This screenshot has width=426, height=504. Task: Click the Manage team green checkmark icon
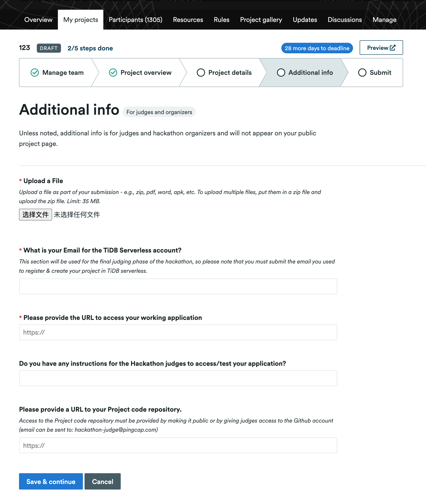(x=35, y=72)
